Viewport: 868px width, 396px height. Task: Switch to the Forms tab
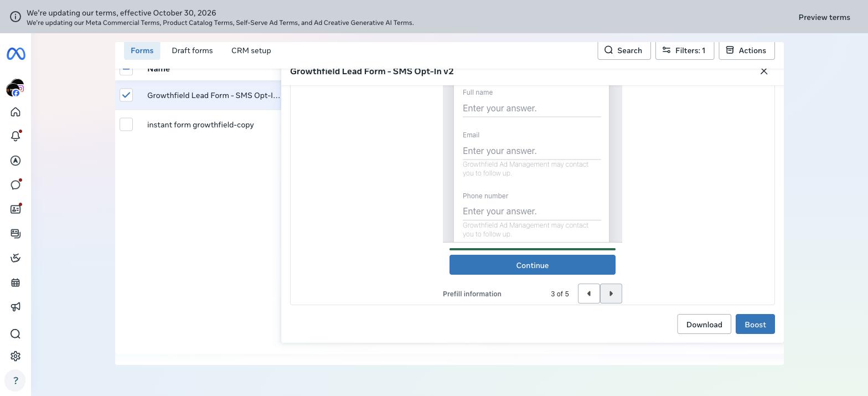click(142, 50)
